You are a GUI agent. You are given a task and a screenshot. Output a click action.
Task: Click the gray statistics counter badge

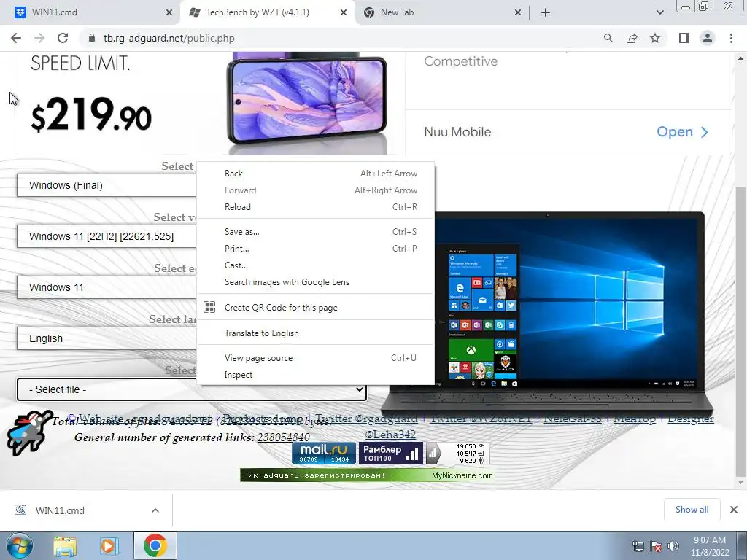pos(457,453)
